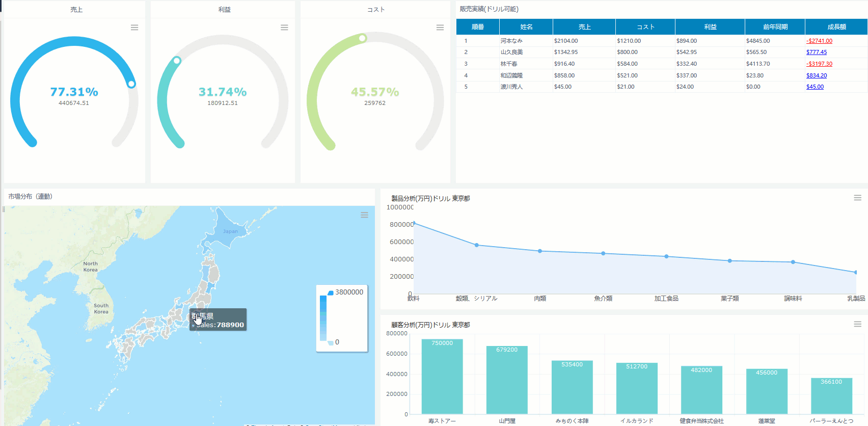Image resolution: width=868 pixels, height=426 pixels.
Task: Open the $834.20 growth link
Action: pos(817,75)
